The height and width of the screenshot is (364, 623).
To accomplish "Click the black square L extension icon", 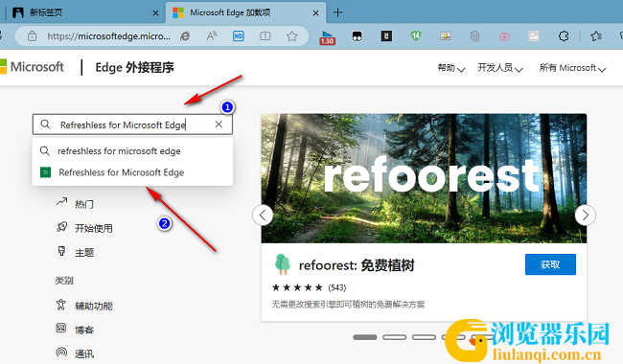I will click(x=386, y=36).
